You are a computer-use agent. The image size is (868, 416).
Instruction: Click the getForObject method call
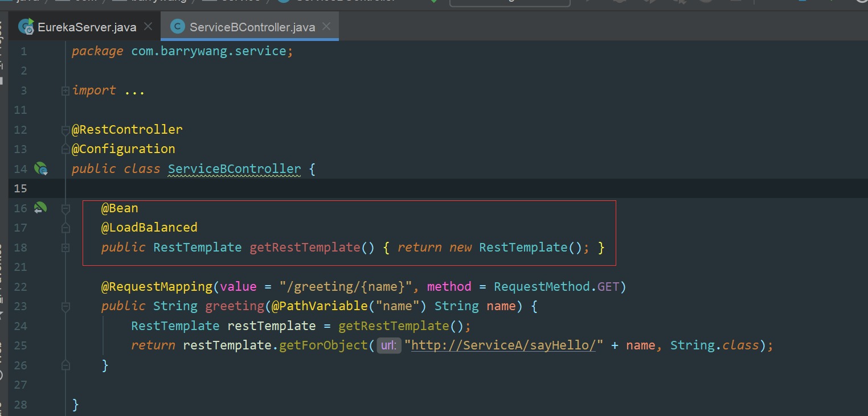pos(323,345)
